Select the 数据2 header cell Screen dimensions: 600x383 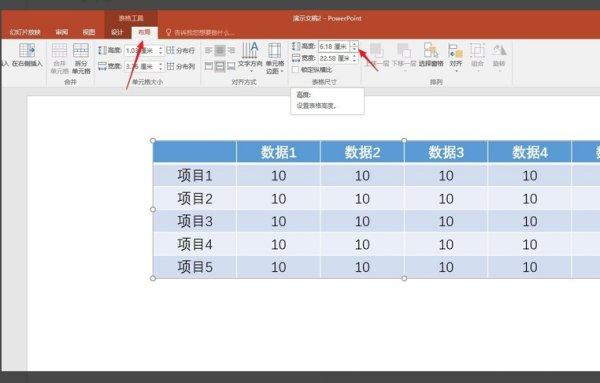tap(362, 152)
